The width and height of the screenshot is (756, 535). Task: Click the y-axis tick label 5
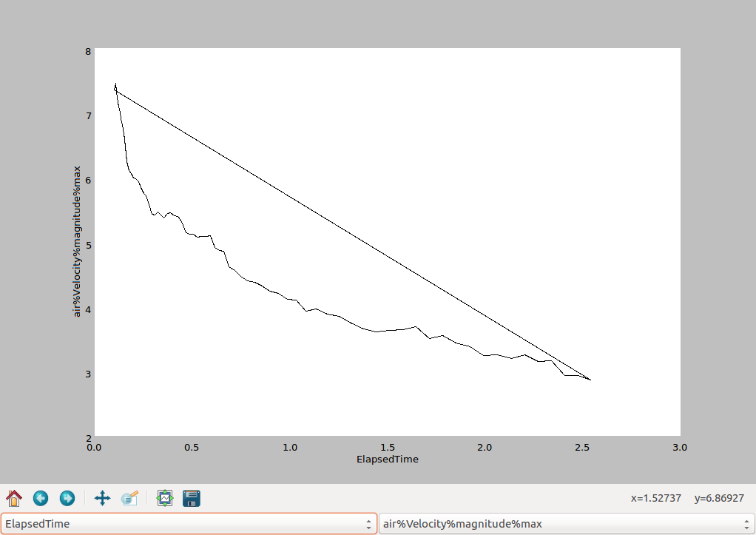tap(88, 245)
